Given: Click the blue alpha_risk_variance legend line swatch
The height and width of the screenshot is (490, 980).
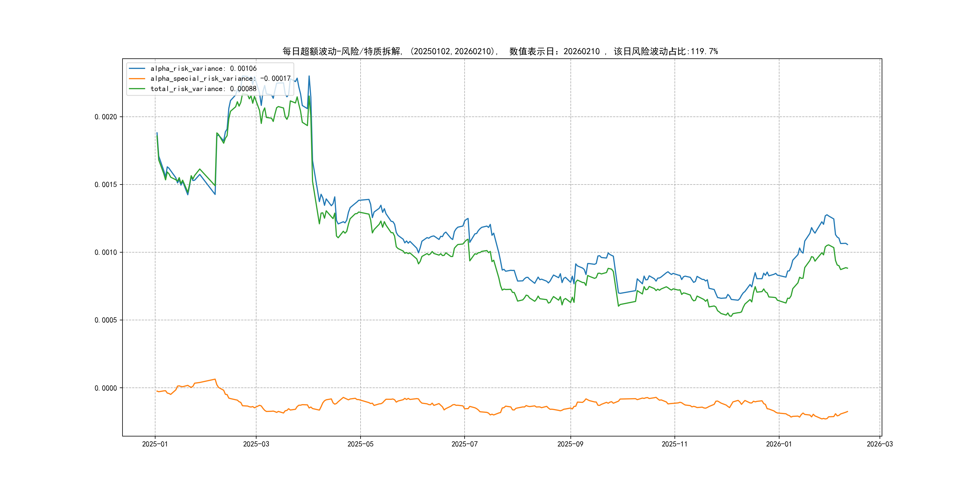Looking at the screenshot, I should click(137, 68).
